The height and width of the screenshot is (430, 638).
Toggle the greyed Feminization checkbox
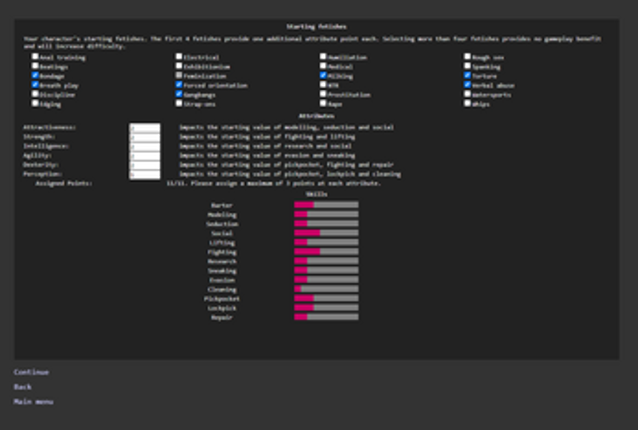point(179,75)
